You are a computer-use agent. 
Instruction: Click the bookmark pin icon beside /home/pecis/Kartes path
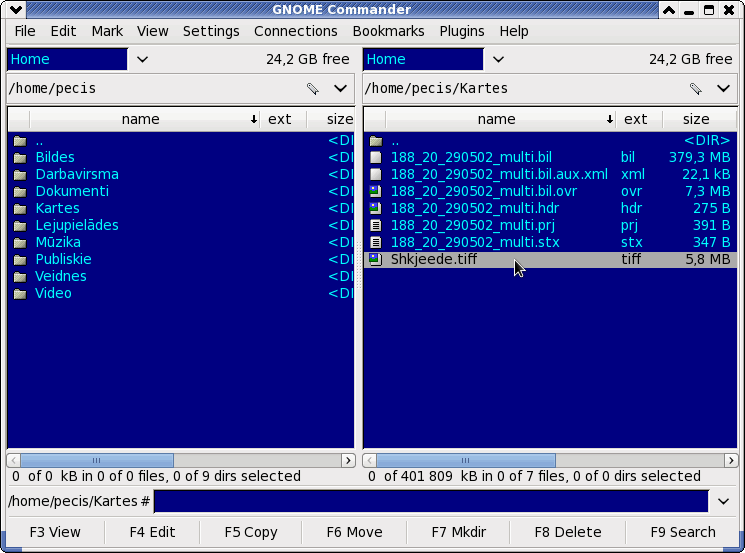[696, 89]
